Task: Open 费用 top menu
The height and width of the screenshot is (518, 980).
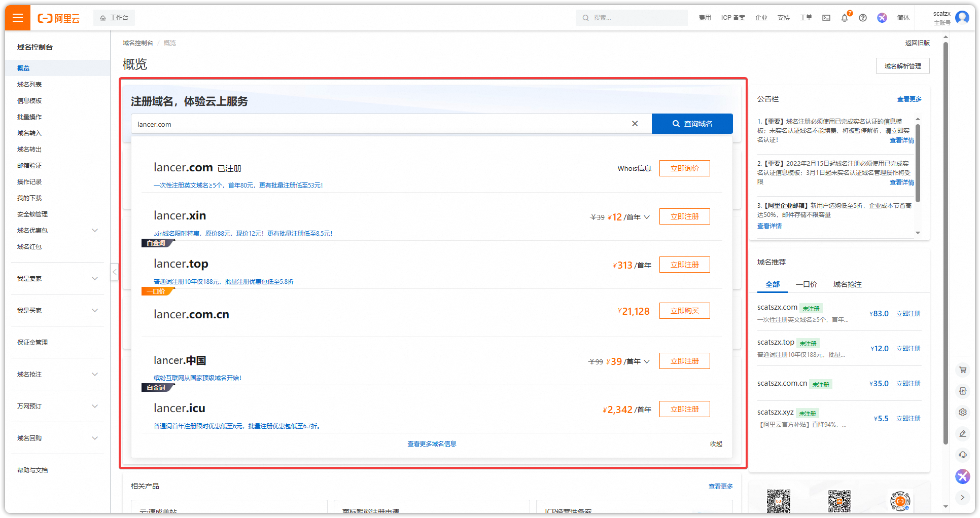Action: tap(705, 18)
